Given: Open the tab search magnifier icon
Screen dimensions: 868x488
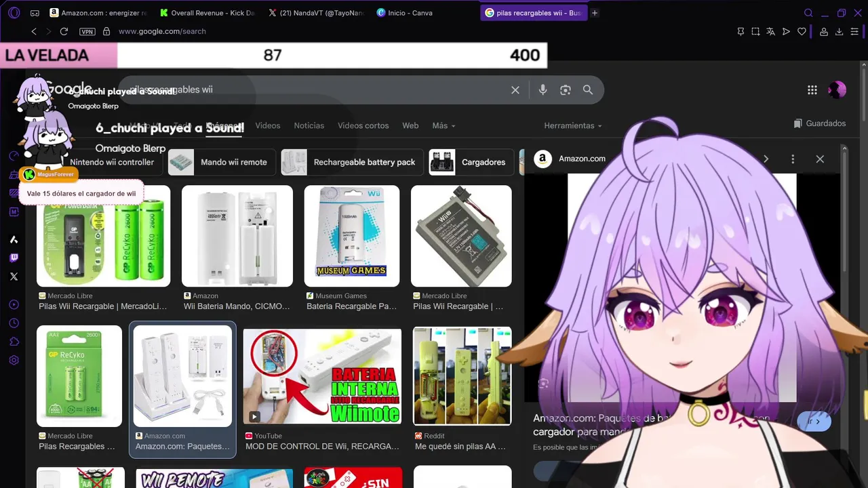Looking at the screenshot, I should (808, 13).
